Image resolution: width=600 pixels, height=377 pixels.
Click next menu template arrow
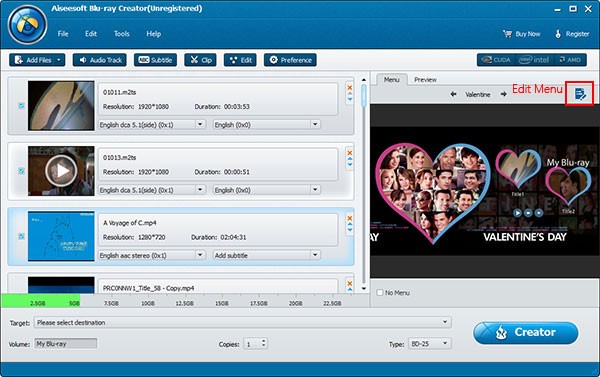(x=504, y=94)
